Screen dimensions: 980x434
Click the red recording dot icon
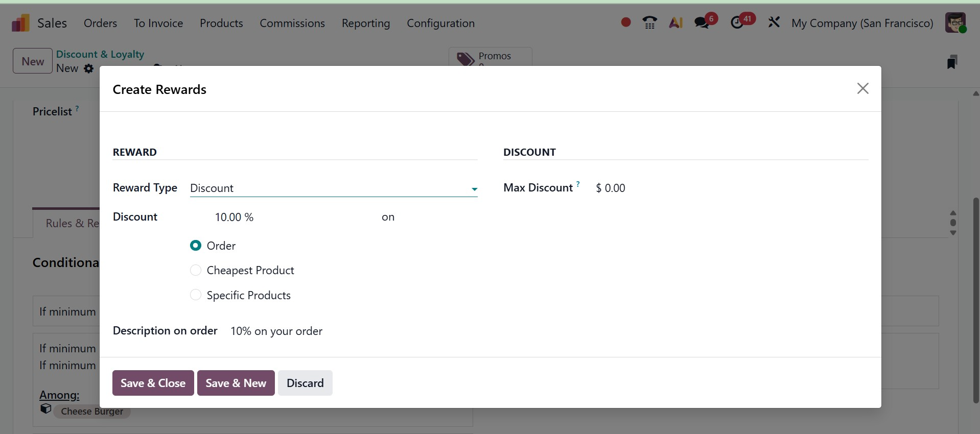(625, 22)
